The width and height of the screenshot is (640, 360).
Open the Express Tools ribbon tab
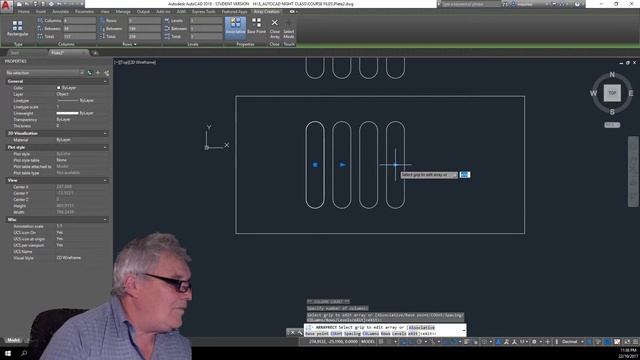tap(203, 12)
